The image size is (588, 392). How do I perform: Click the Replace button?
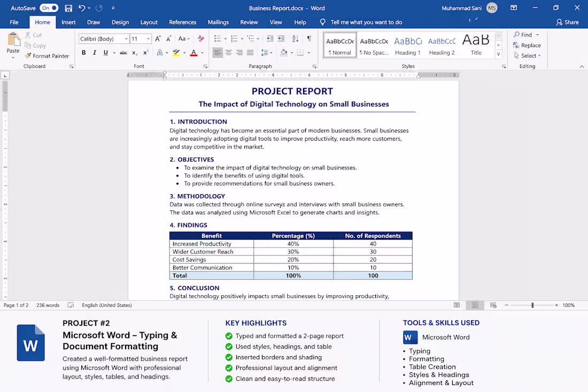(527, 45)
